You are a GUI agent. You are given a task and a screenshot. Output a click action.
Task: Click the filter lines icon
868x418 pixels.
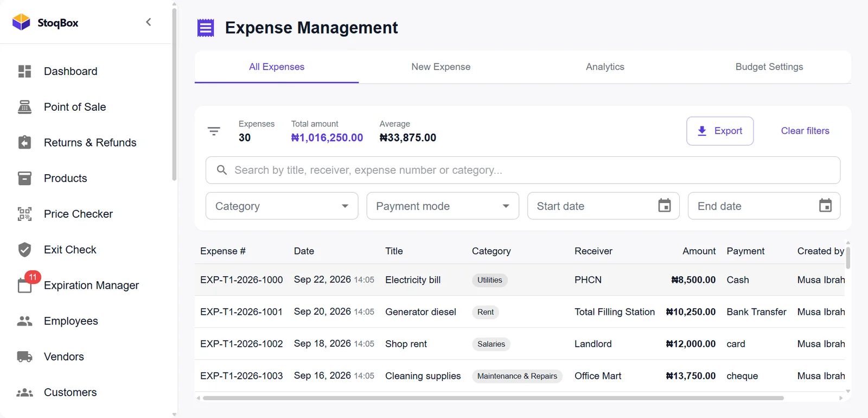pyautogui.click(x=214, y=131)
